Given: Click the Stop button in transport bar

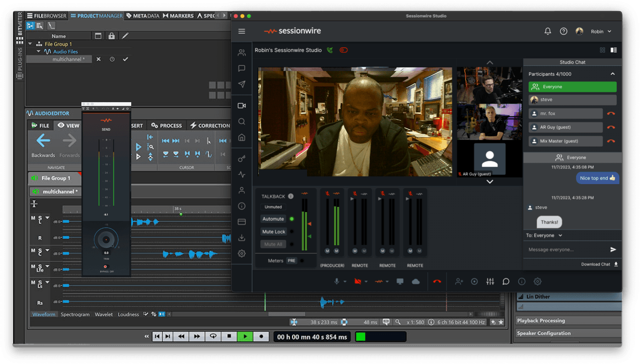Looking at the screenshot, I should (x=229, y=337).
